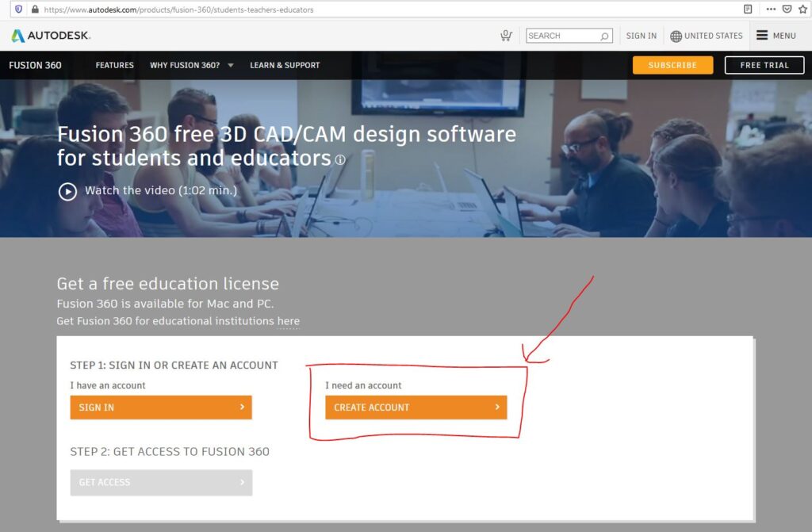The height and width of the screenshot is (532, 812).
Task: Open Learn & Support menu item
Action: point(285,65)
